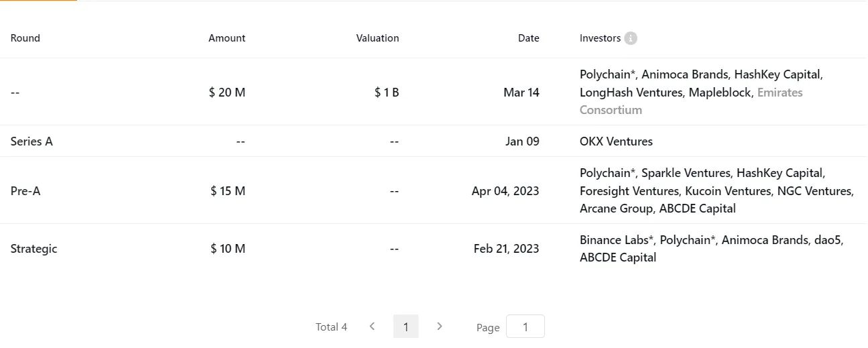Click the Investors info icon
This screenshot has height=348, width=868.
pyautogui.click(x=630, y=38)
